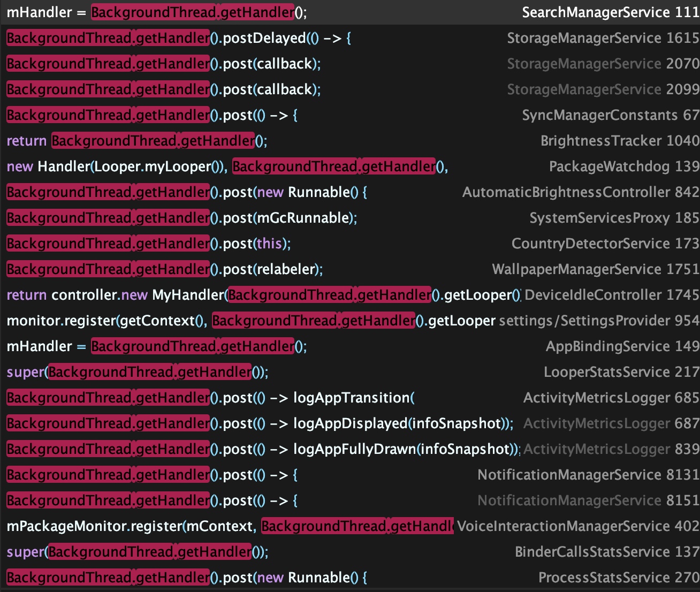Select the SearchManagerService line 111 result
This screenshot has width=700, height=592.
point(350,12)
